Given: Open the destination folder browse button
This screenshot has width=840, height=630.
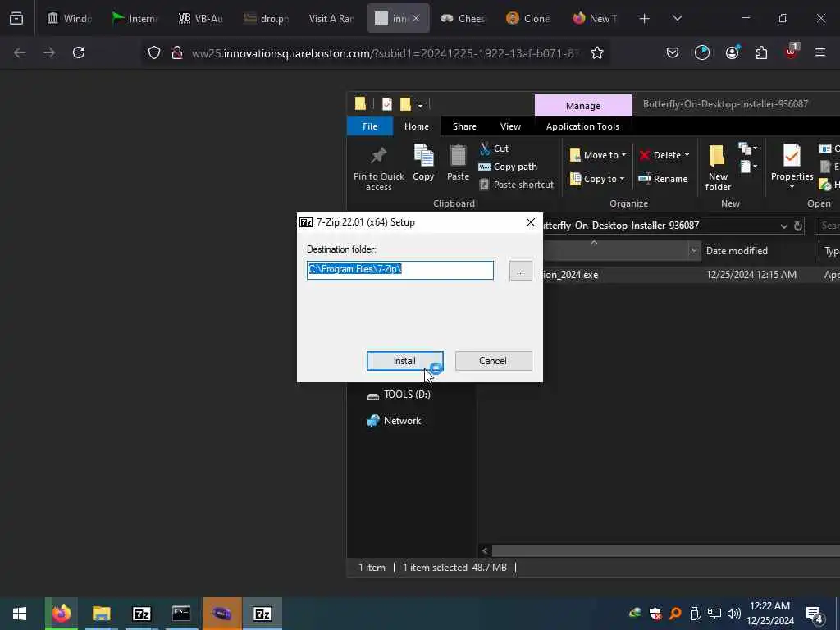Looking at the screenshot, I should click(x=520, y=271).
